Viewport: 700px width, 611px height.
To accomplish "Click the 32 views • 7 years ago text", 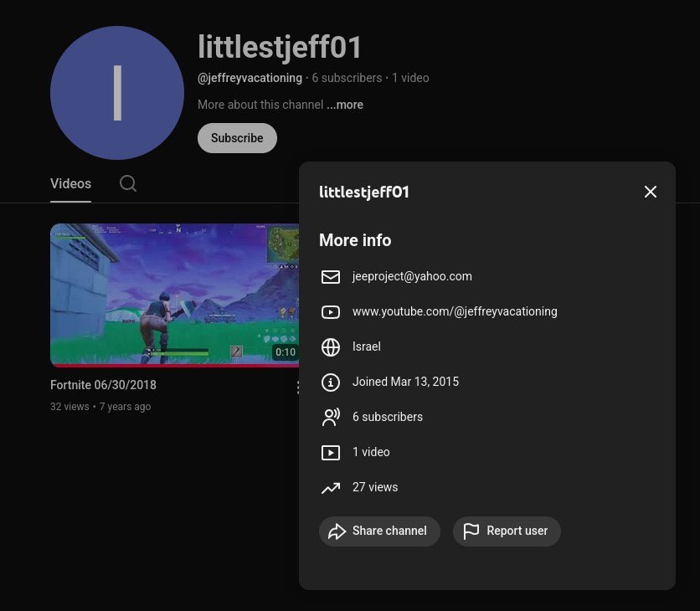I will pos(100,407).
